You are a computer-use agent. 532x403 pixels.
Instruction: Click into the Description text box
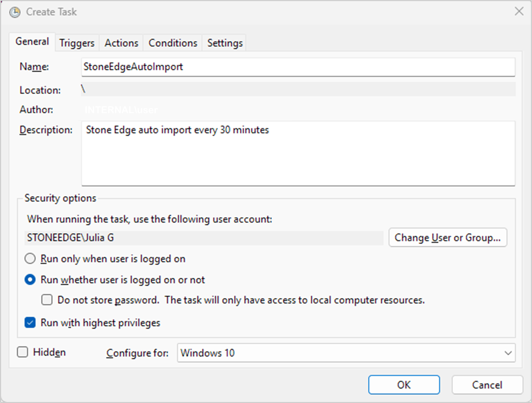tap(298, 153)
